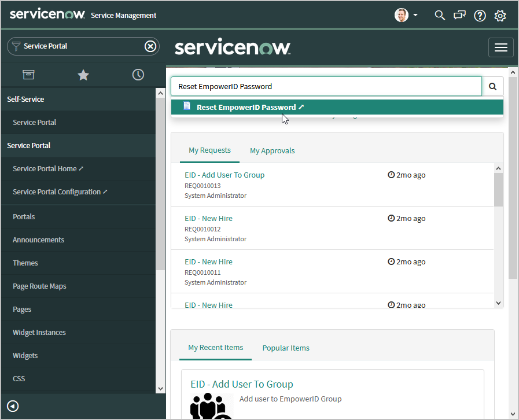The height and width of the screenshot is (420, 519).
Task: Collapse the Service Portal section header
Action: point(28,145)
